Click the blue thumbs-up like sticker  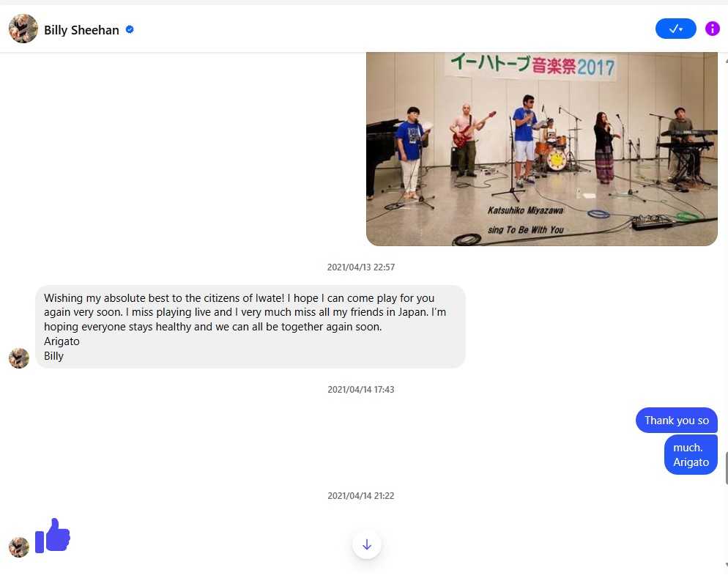[x=53, y=536]
